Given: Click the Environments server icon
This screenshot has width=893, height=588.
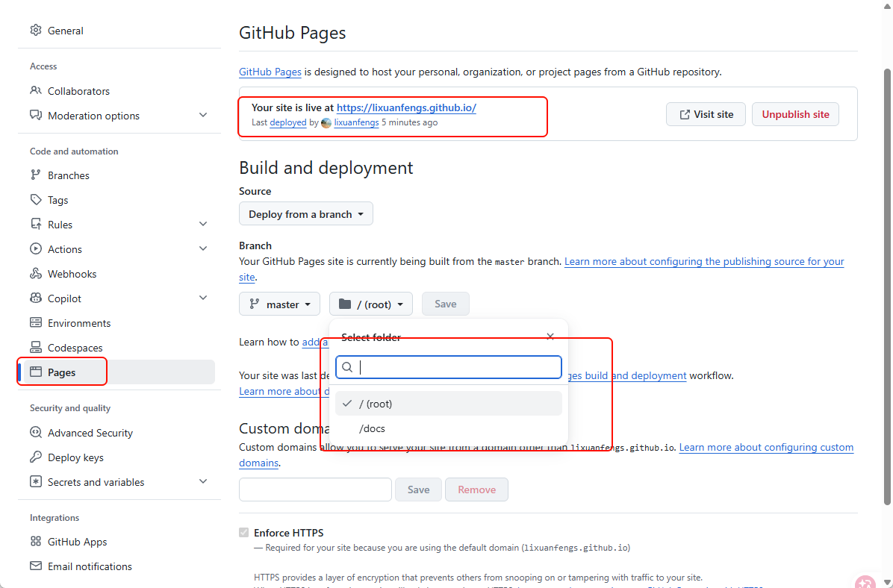Looking at the screenshot, I should click(x=36, y=323).
